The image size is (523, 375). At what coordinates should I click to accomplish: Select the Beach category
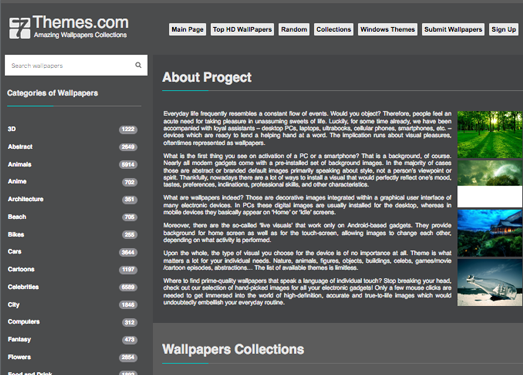pos(17,217)
